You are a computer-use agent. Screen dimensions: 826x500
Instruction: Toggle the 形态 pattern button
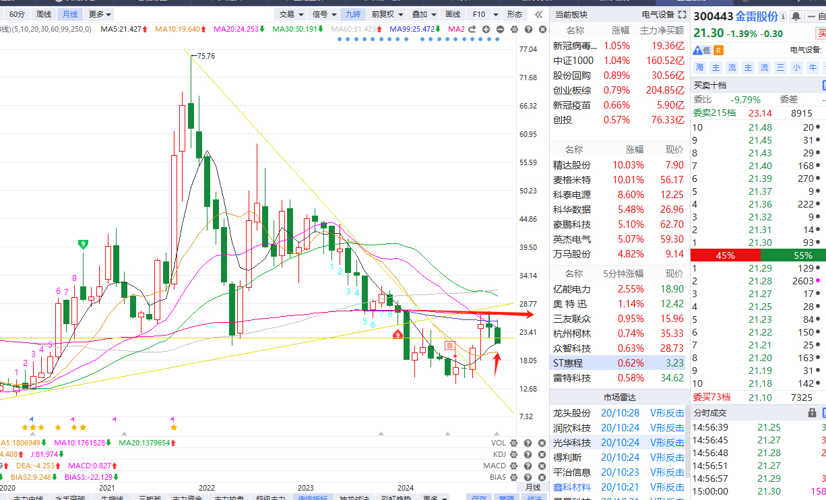click(515, 14)
